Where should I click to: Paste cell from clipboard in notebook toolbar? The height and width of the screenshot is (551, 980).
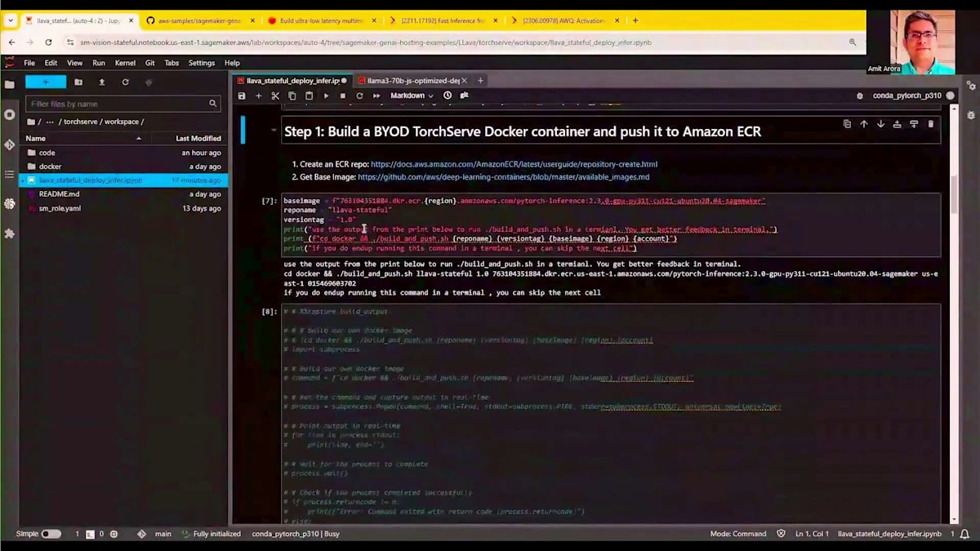[309, 96]
